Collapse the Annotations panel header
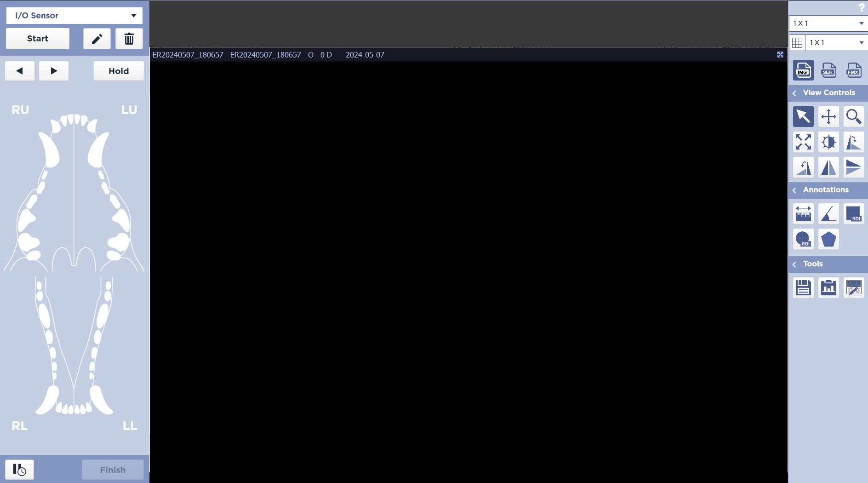 click(x=794, y=190)
